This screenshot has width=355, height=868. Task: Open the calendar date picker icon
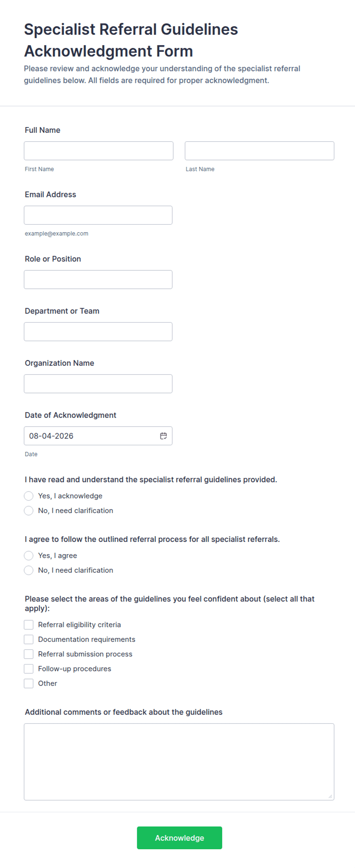coord(163,436)
